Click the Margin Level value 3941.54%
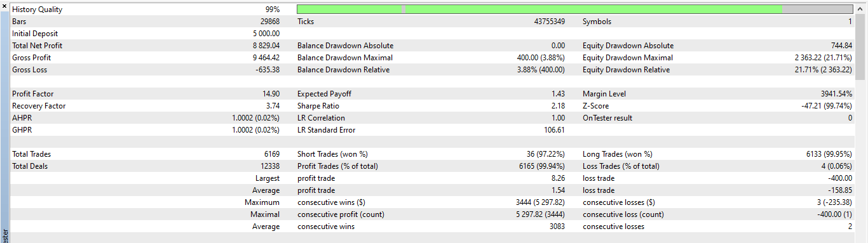Image resolution: width=868 pixels, height=243 pixels. pyautogui.click(x=836, y=94)
